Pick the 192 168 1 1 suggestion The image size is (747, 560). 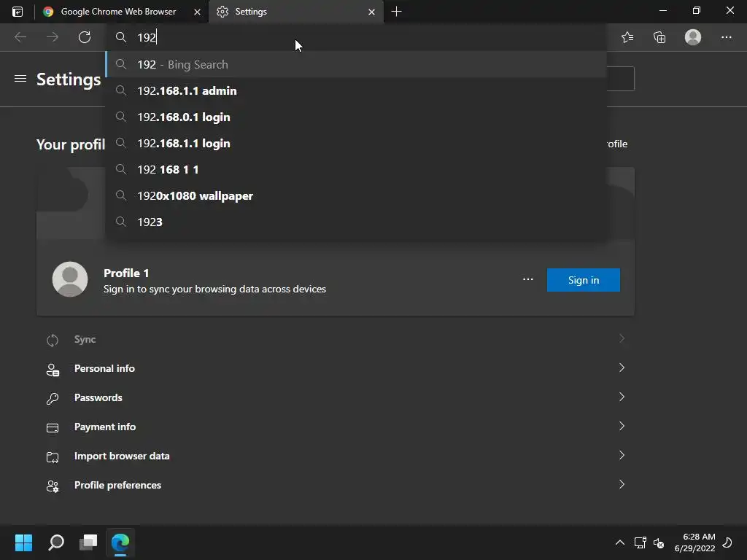click(355, 169)
